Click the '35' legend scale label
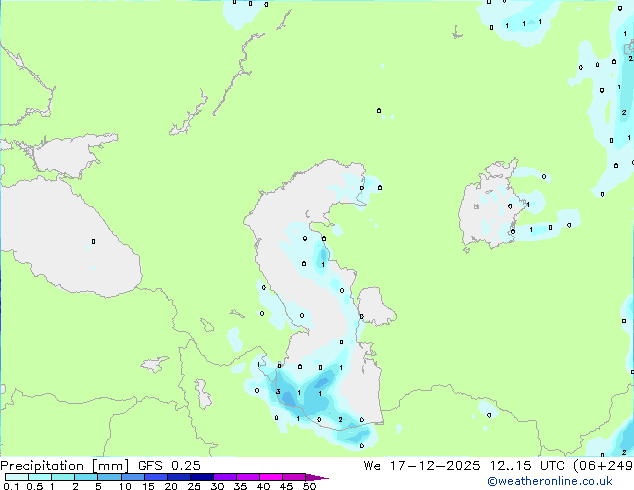The image size is (634, 490). point(240,486)
